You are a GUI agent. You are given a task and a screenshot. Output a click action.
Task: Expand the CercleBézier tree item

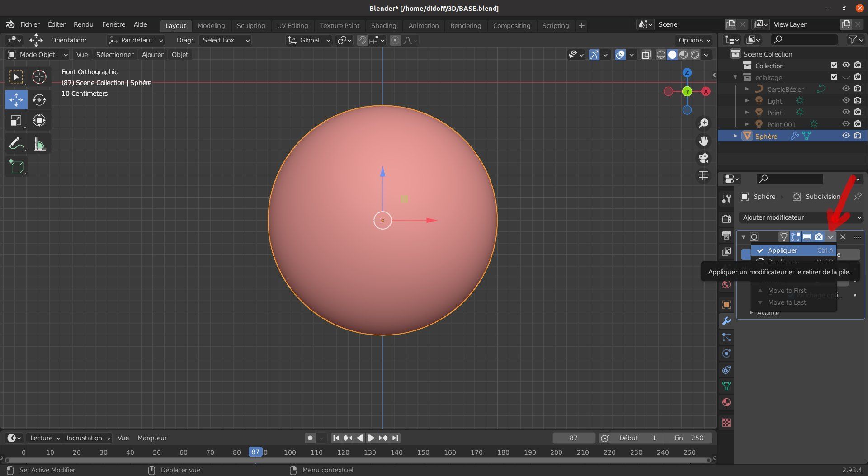(747, 89)
